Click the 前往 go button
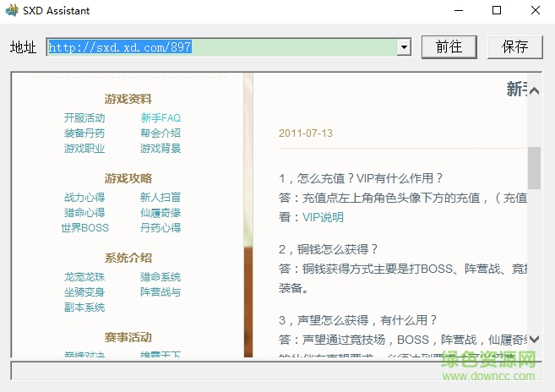 click(x=449, y=46)
